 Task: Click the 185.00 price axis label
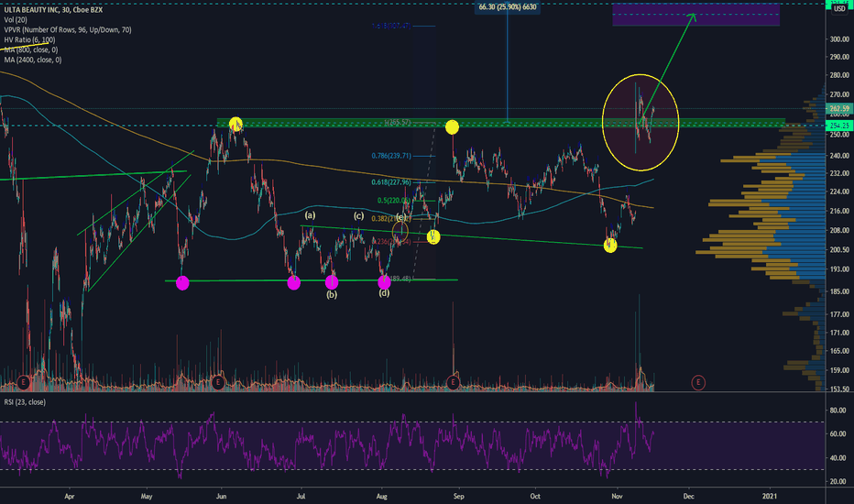(839, 291)
